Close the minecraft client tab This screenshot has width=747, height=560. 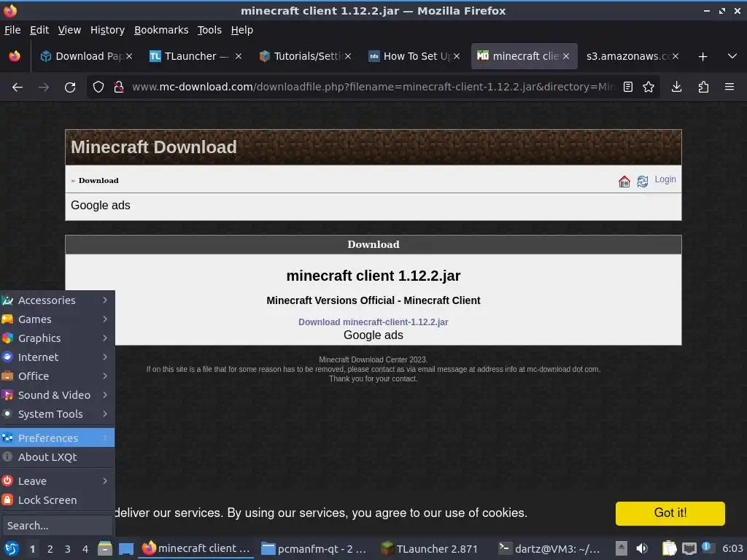566,56
